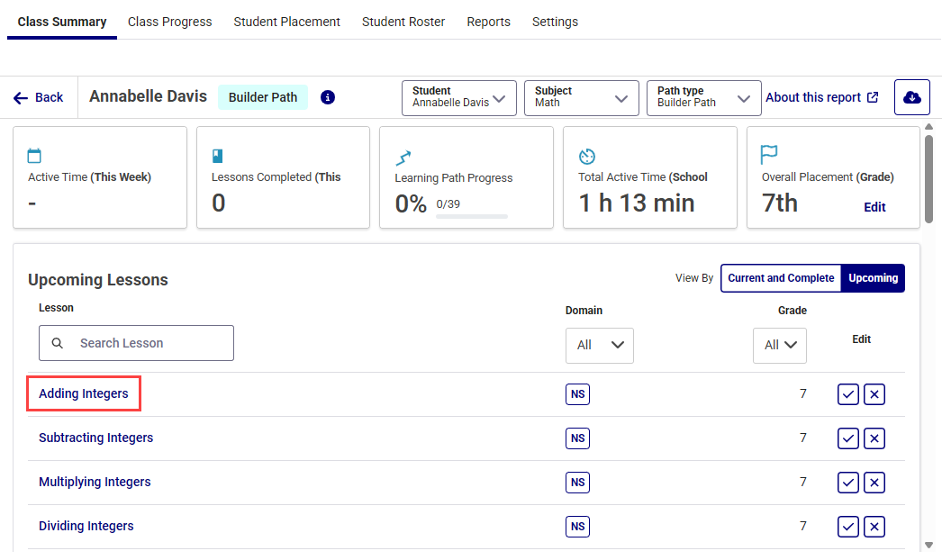Click the 0/39 progress count
This screenshot has width=942, height=560.
pos(448,204)
